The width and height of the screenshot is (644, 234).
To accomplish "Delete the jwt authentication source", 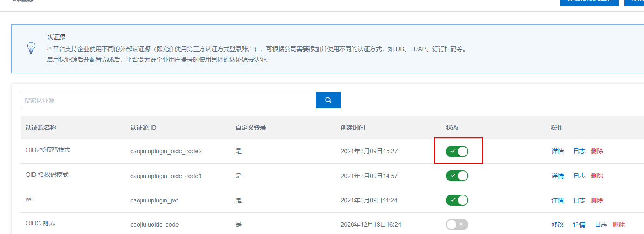I will [597, 200].
